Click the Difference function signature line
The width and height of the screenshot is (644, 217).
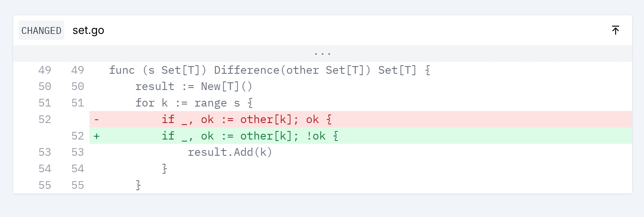tap(270, 70)
